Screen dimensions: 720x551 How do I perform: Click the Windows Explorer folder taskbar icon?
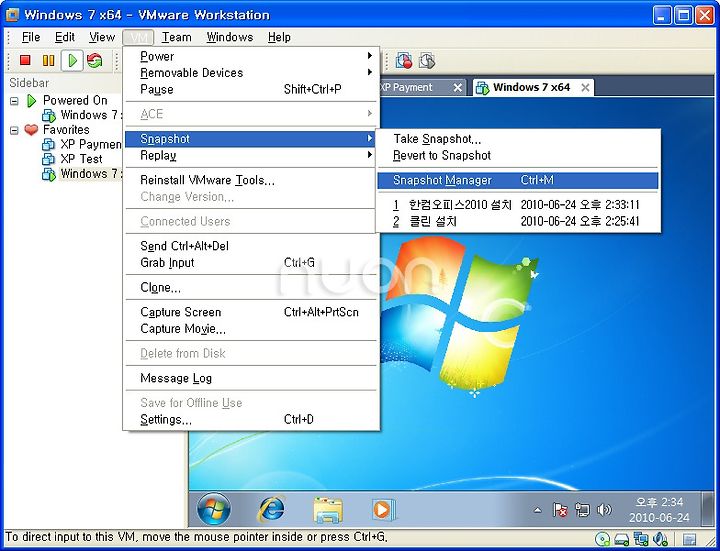point(327,509)
